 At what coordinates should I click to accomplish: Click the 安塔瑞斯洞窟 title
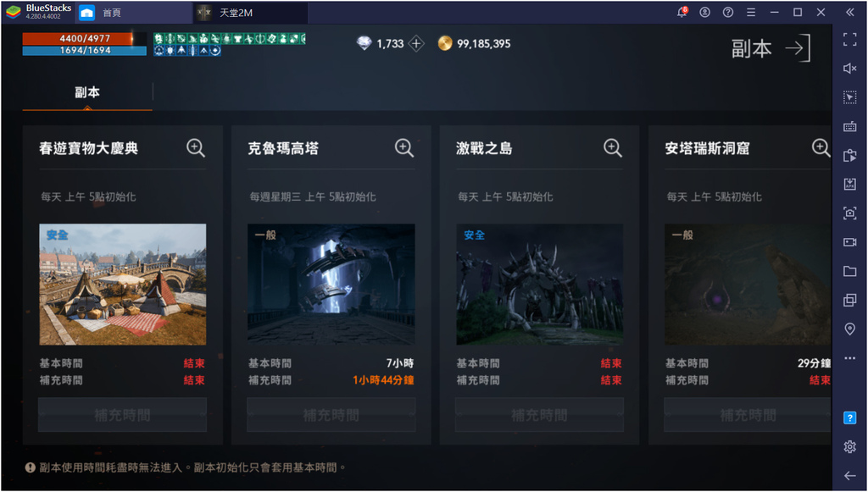click(x=707, y=148)
